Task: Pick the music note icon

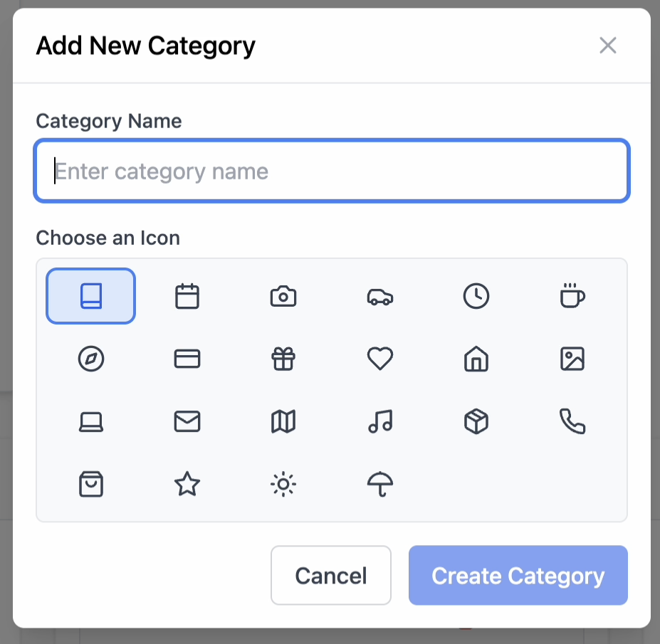Action: [380, 421]
